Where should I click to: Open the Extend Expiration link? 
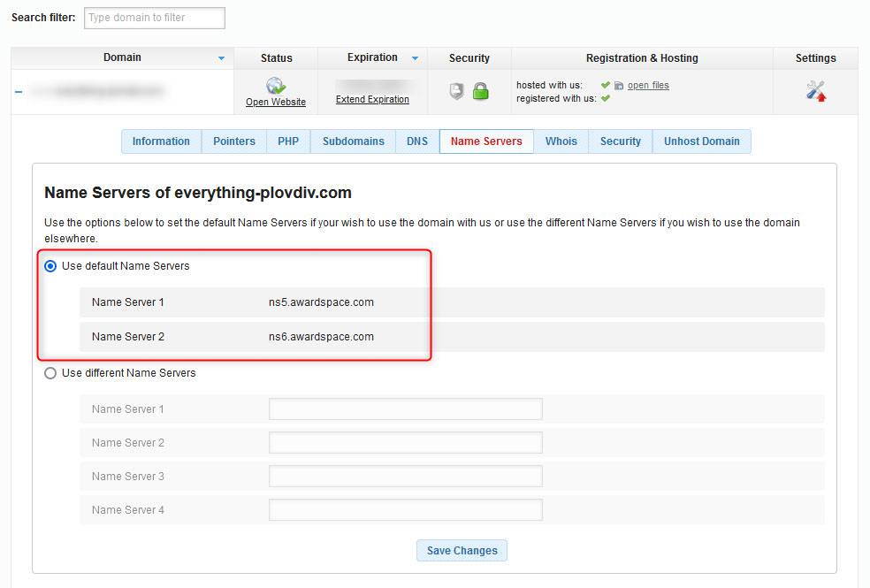pos(371,99)
